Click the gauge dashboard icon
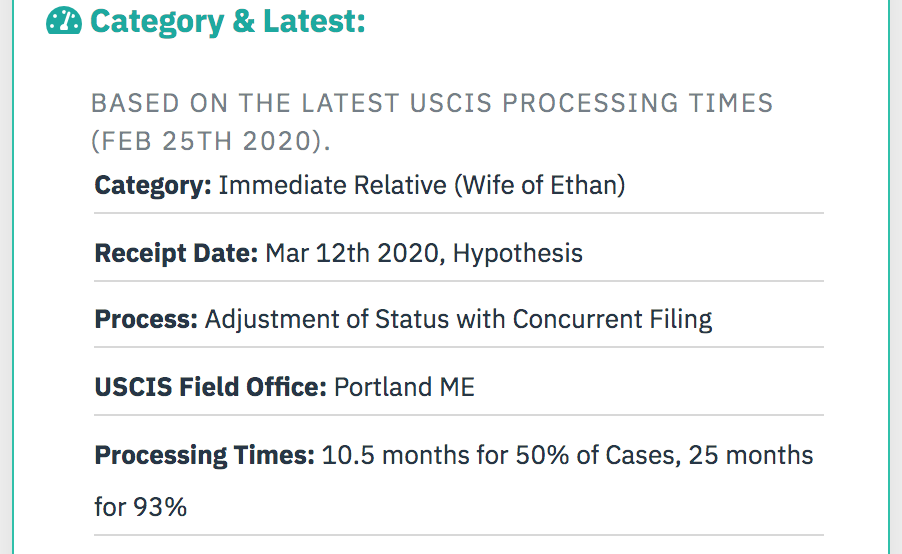The width and height of the screenshot is (902, 554). point(64,21)
